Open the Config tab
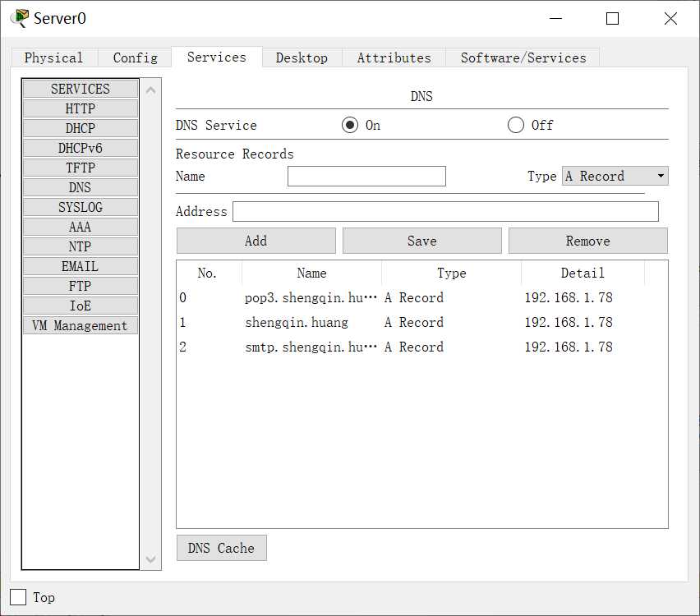Screen dimensions: 700x616 click(135, 57)
